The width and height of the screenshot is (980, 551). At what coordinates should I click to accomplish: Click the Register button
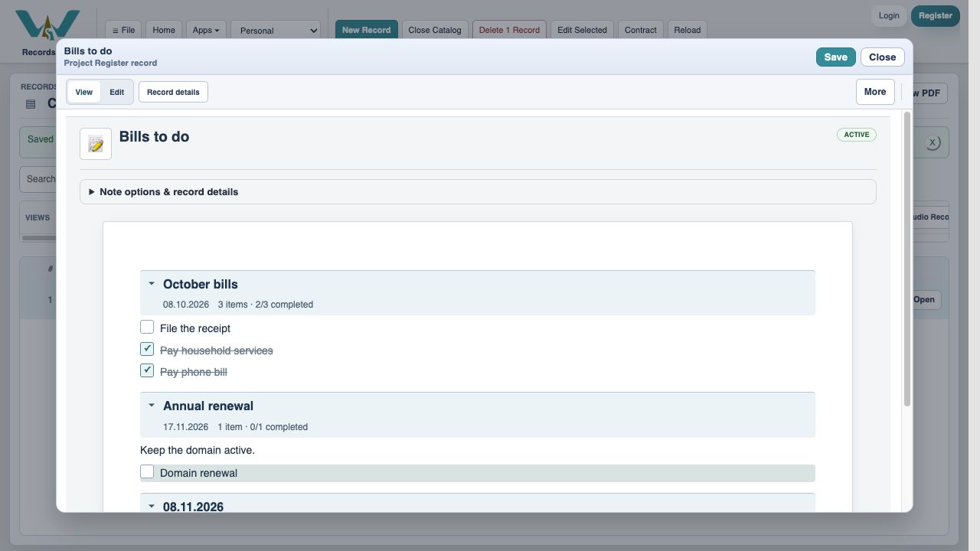tap(936, 15)
